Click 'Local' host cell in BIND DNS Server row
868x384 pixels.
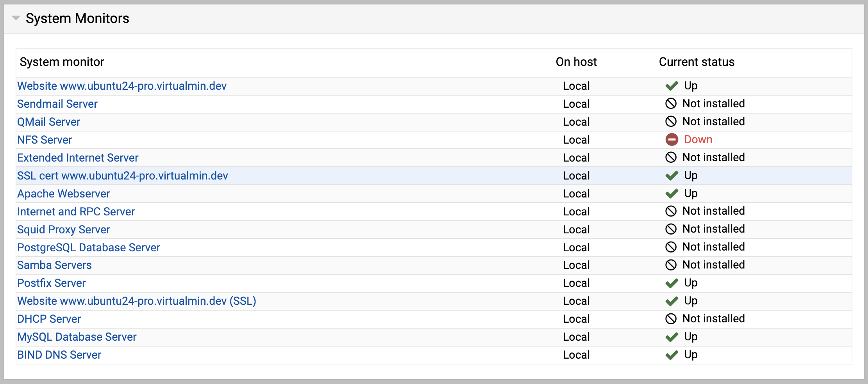pyautogui.click(x=576, y=355)
